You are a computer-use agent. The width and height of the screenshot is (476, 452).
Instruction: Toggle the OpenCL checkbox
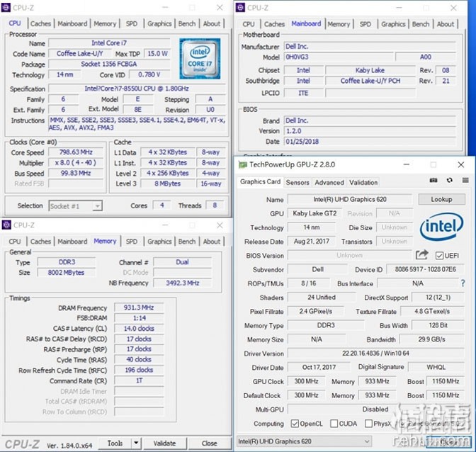pos(295,424)
